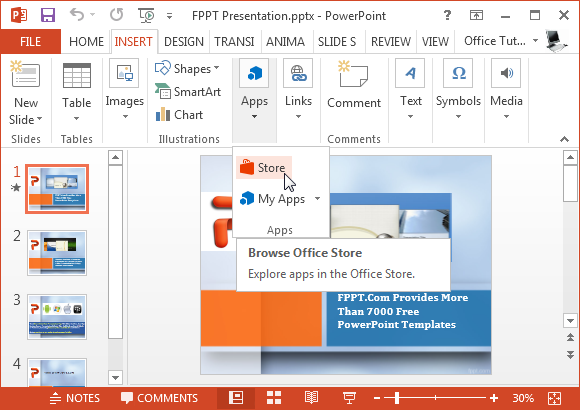This screenshot has width=580, height=410.
Task: Click slide area scroll up arrow
Action: [570, 158]
